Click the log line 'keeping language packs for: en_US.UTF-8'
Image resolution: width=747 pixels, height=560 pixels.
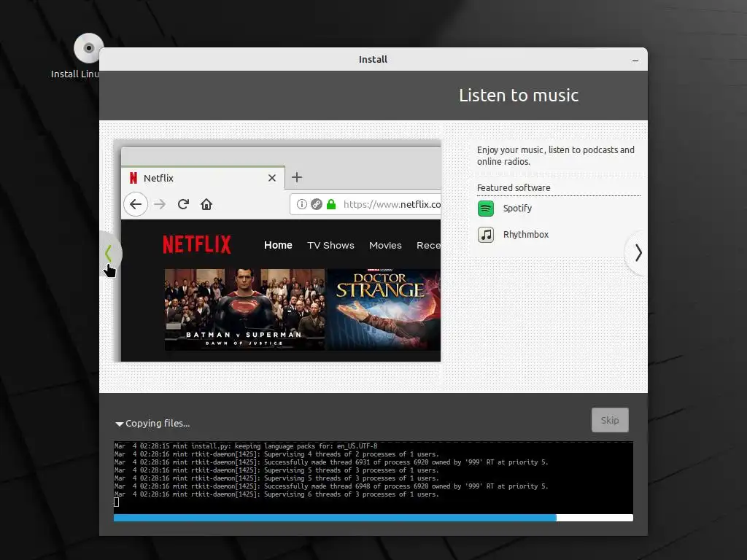(246, 446)
